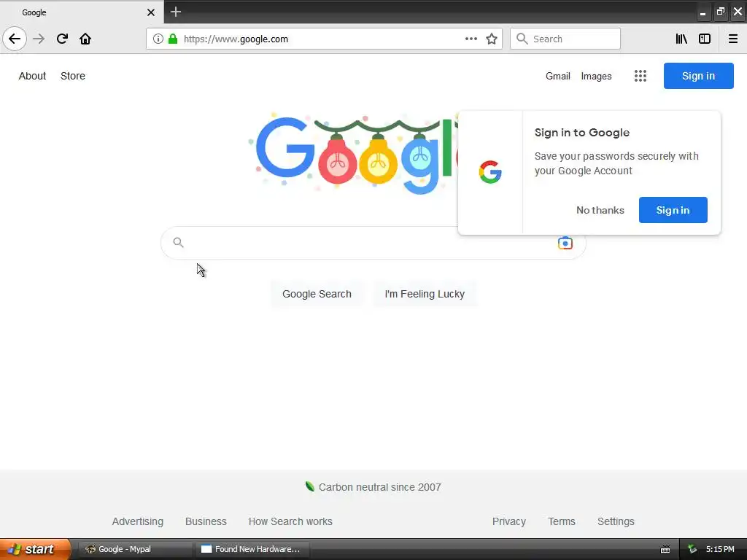Focus the browser toolbar Search box

565,39
